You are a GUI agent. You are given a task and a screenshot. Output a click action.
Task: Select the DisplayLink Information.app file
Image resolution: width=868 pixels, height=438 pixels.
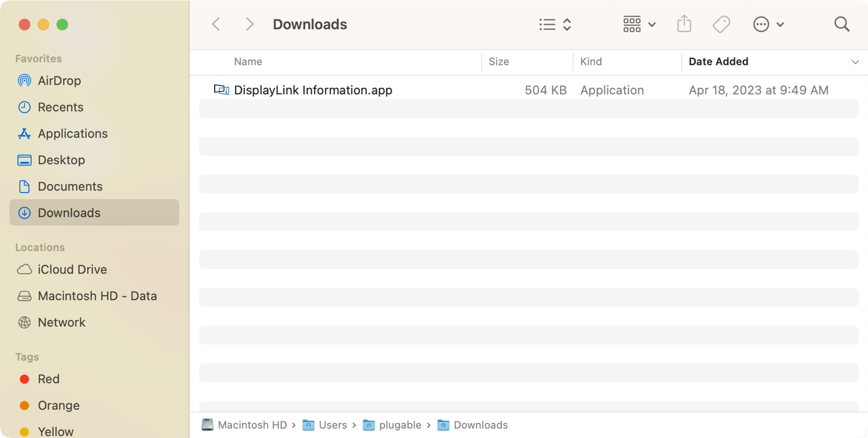point(312,90)
